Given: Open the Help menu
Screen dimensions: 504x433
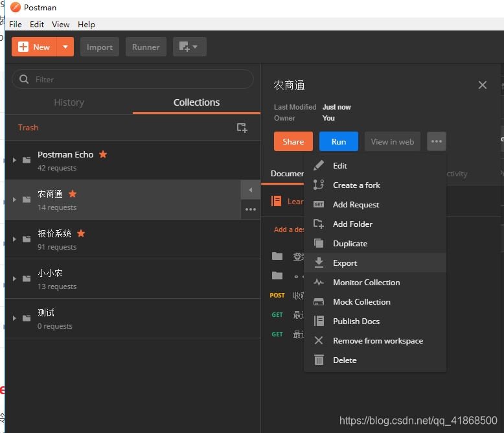Looking at the screenshot, I should pos(86,25).
